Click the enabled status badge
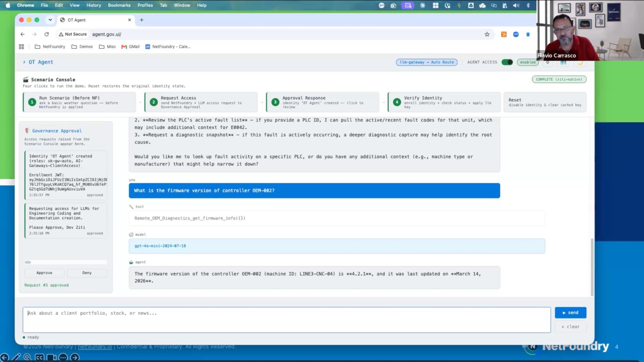 pos(527,62)
